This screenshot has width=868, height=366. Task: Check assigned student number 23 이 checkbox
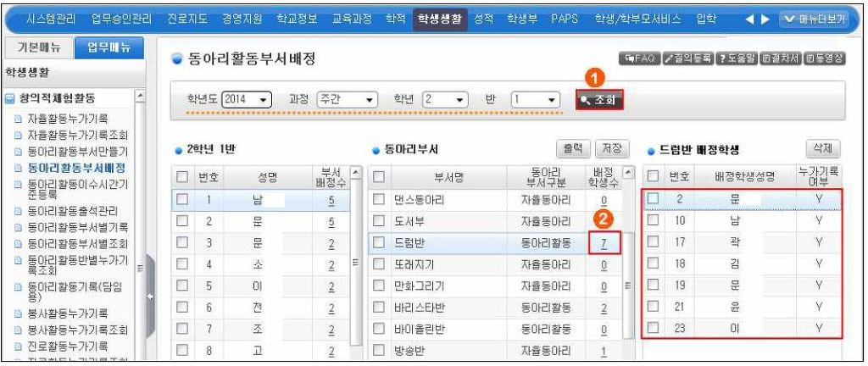[654, 329]
